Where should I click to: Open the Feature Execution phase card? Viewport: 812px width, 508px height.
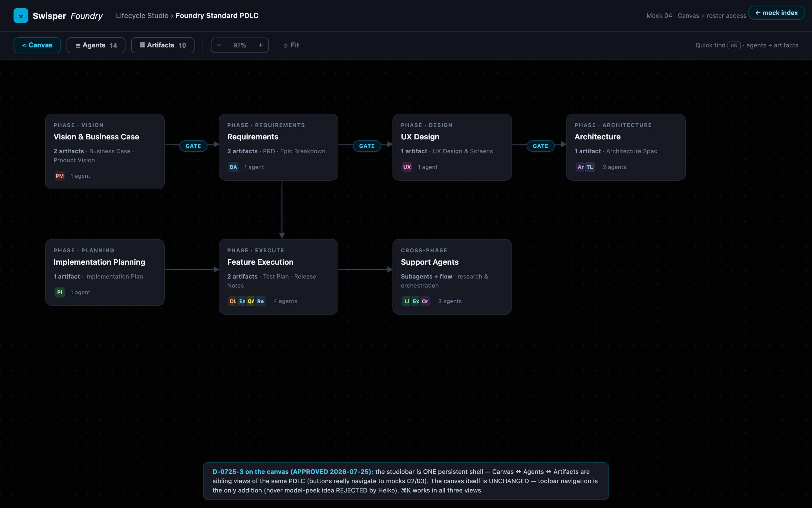(279, 277)
